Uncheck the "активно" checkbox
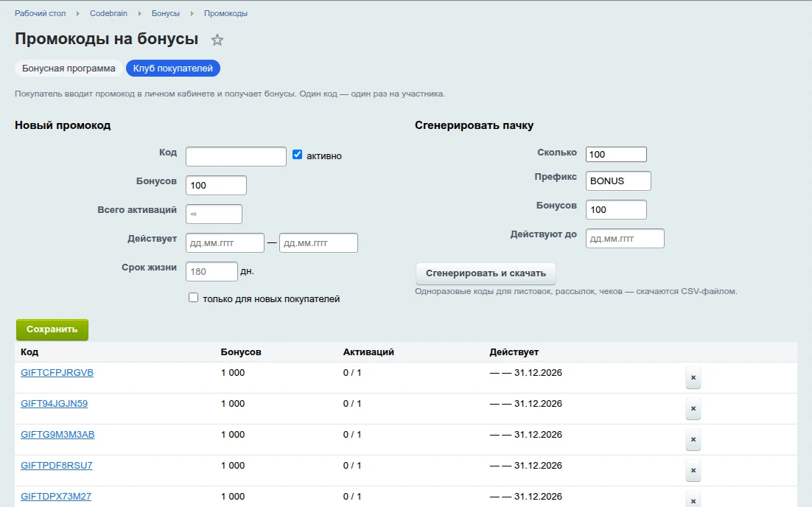The height and width of the screenshot is (507, 812). tap(297, 154)
